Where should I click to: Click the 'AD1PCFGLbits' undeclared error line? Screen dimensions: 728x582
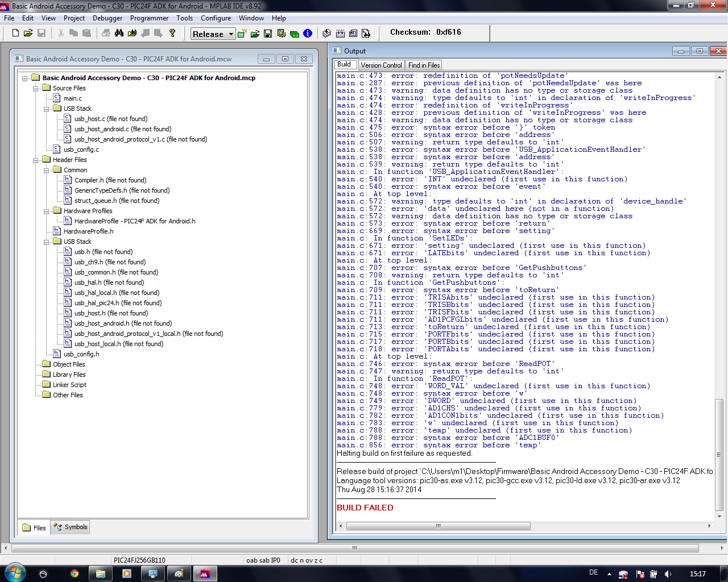502,319
